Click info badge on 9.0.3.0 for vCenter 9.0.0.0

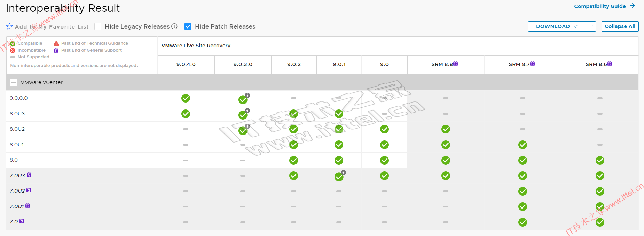tap(247, 95)
